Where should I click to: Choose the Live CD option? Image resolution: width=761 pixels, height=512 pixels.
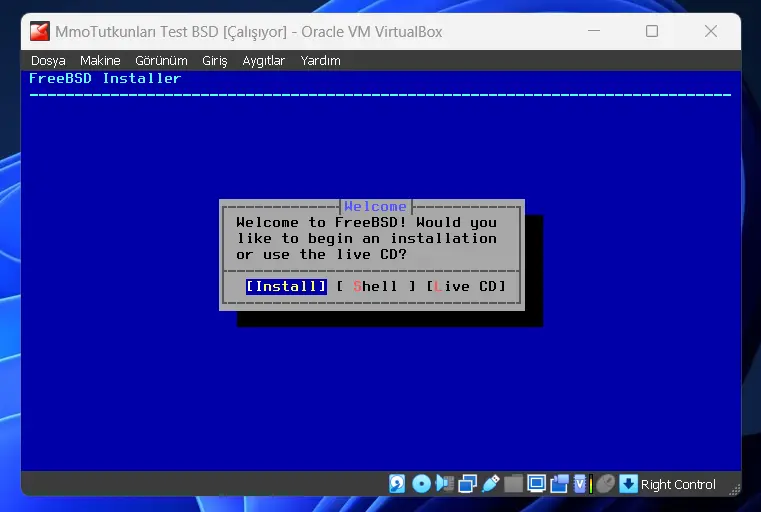466,286
